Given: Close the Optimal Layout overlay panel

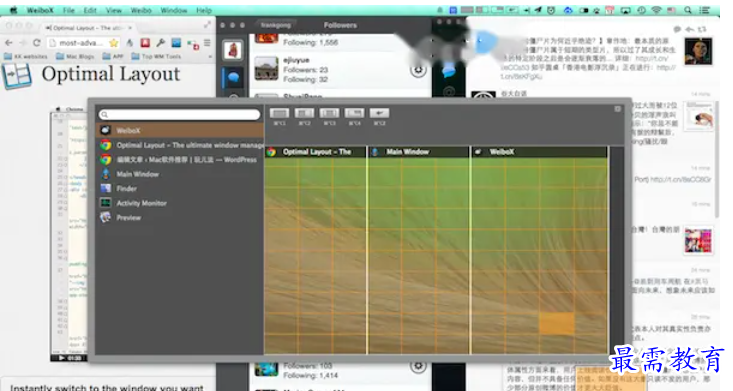Looking at the screenshot, I should click(x=618, y=109).
